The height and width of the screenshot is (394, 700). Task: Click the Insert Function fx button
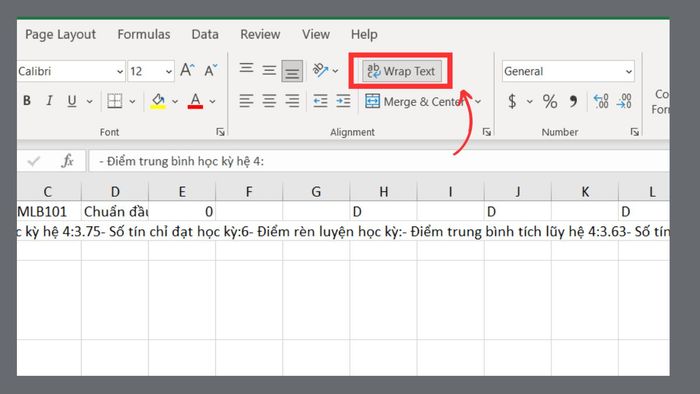click(x=67, y=161)
